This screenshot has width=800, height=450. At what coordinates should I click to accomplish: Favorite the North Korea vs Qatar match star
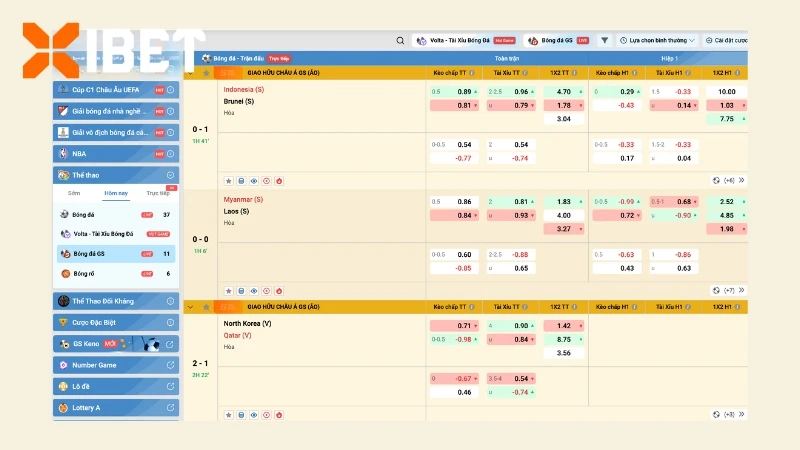(x=229, y=415)
